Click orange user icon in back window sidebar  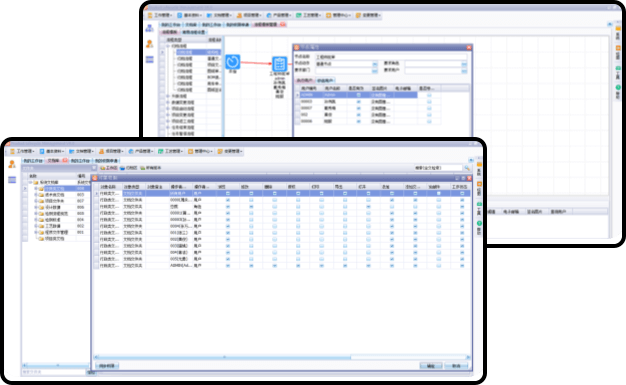pos(149,44)
